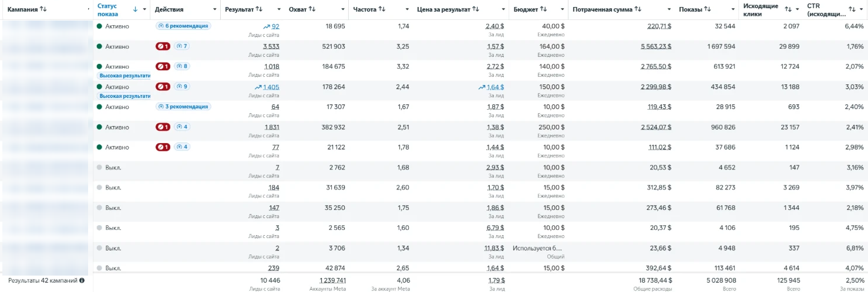Click the trend arrow icon next to result 1 405

pyautogui.click(x=258, y=87)
